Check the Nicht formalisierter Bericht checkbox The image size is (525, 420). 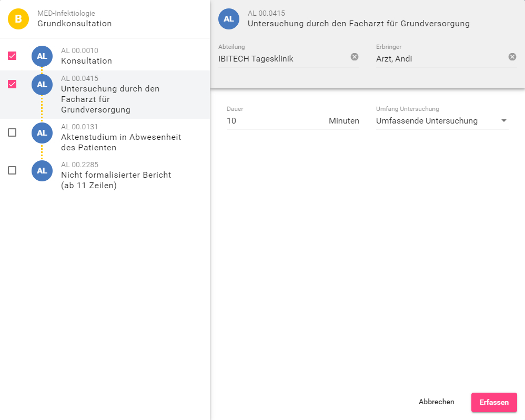12,170
